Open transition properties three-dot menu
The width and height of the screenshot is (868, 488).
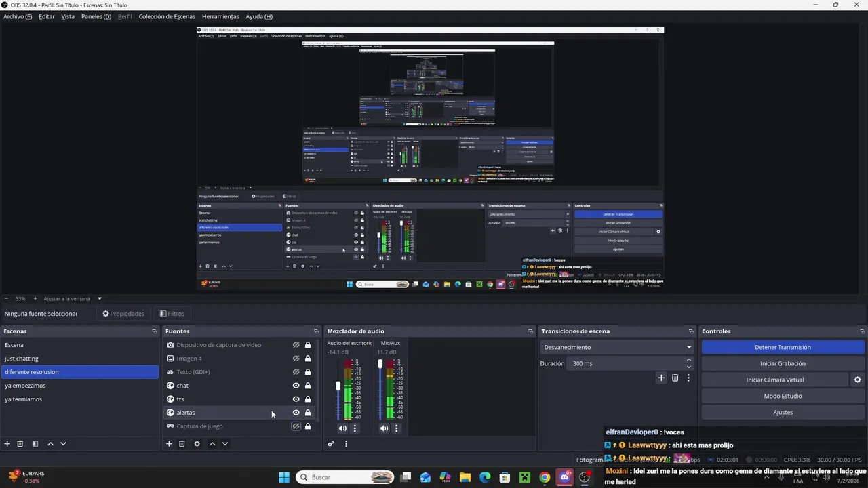pos(688,378)
